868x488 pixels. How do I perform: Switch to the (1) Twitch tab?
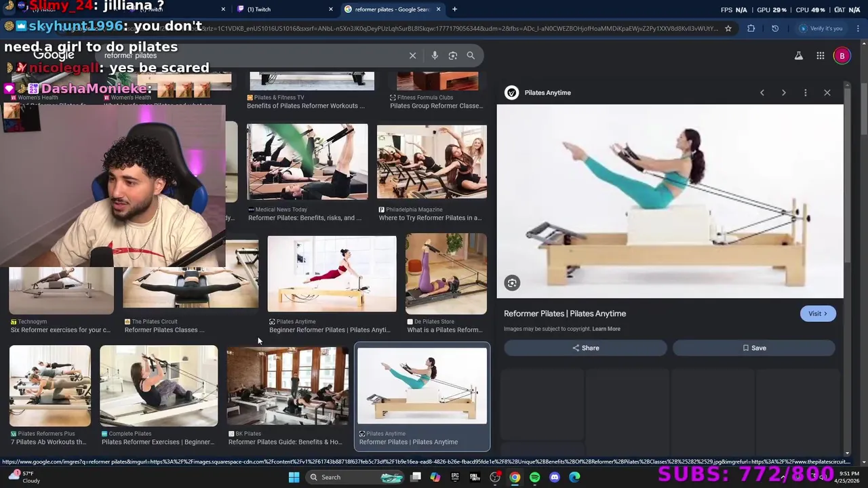[x=283, y=9]
